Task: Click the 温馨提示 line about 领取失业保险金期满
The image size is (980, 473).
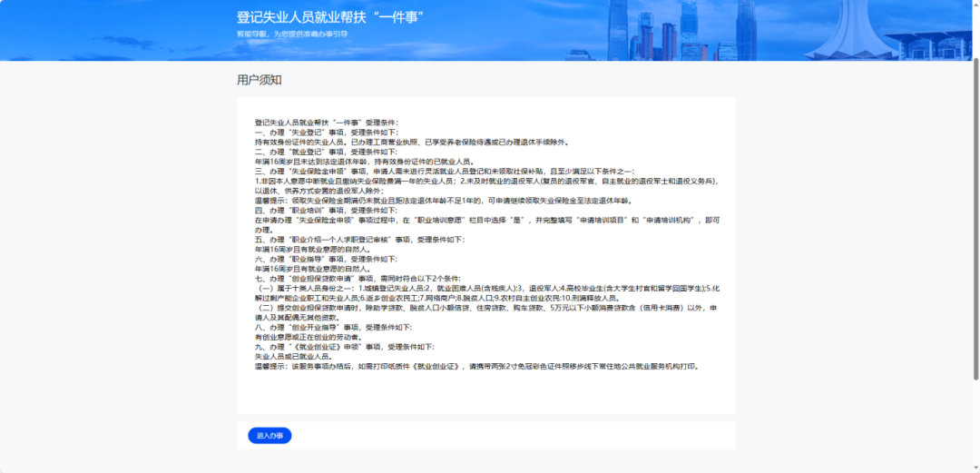Action: (x=444, y=201)
